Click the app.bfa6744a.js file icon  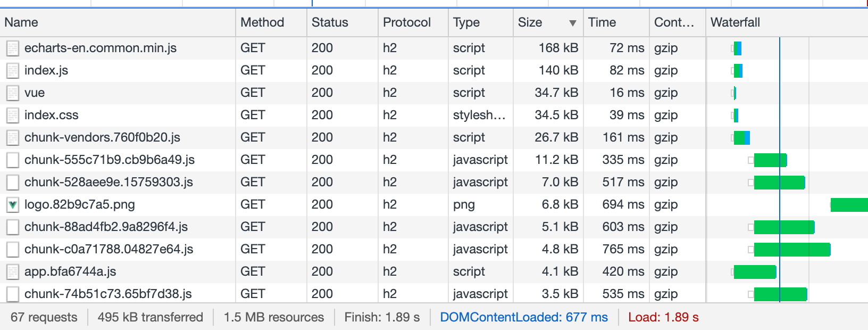[13, 272]
